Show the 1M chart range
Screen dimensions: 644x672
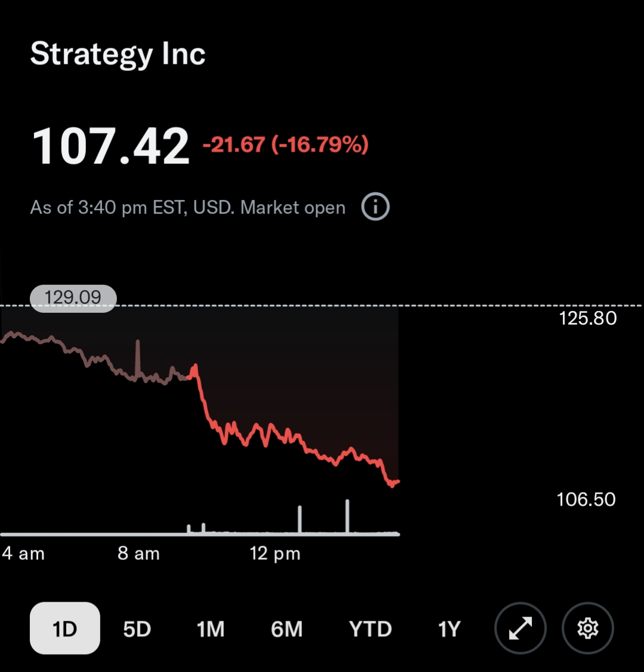click(x=211, y=628)
